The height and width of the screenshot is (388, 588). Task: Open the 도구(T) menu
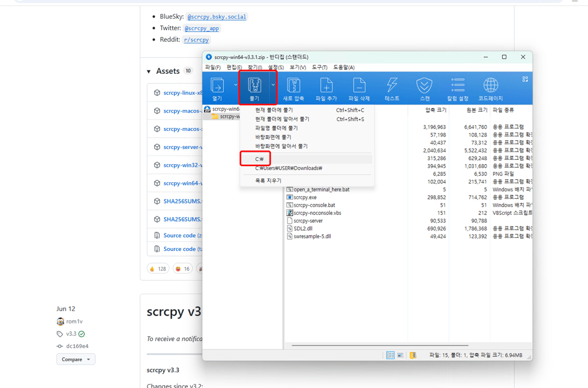tap(319, 68)
